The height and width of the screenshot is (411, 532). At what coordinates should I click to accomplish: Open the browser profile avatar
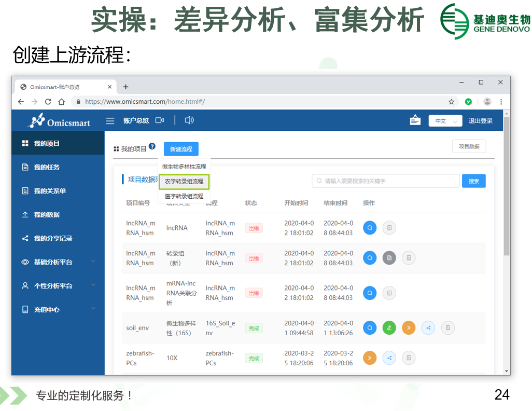[x=487, y=102]
